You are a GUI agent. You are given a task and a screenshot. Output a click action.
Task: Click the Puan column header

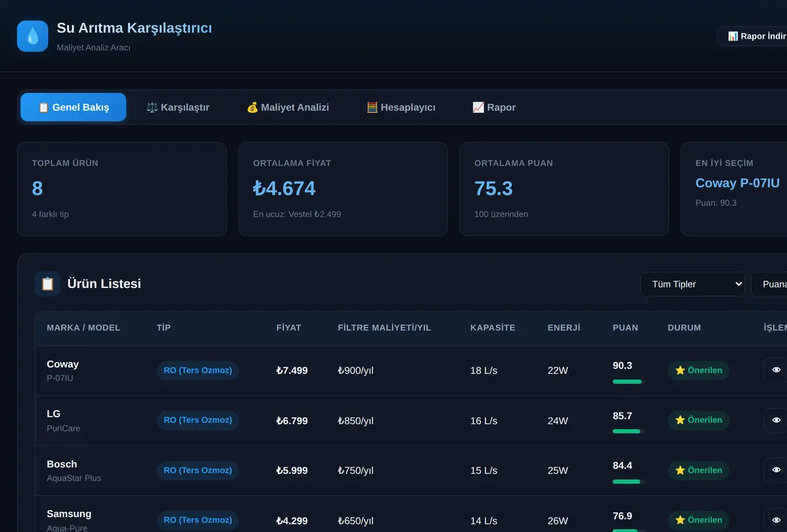[x=625, y=327]
